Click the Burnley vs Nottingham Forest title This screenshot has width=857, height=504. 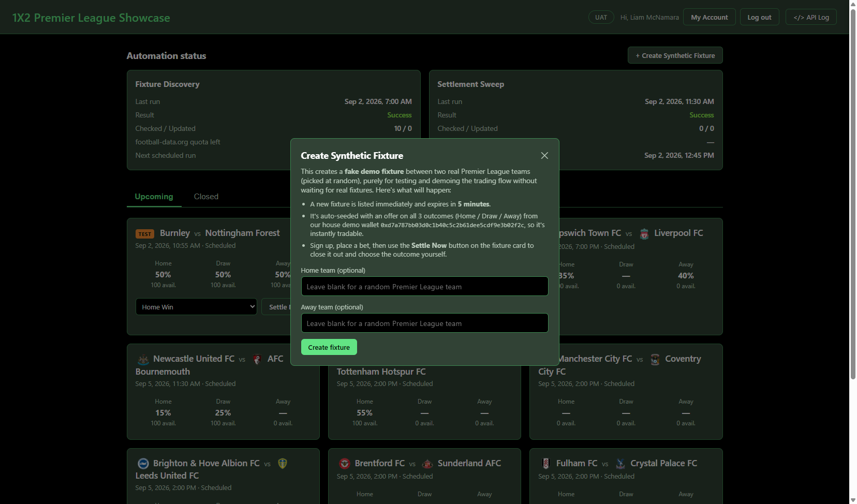[x=219, y=233]
